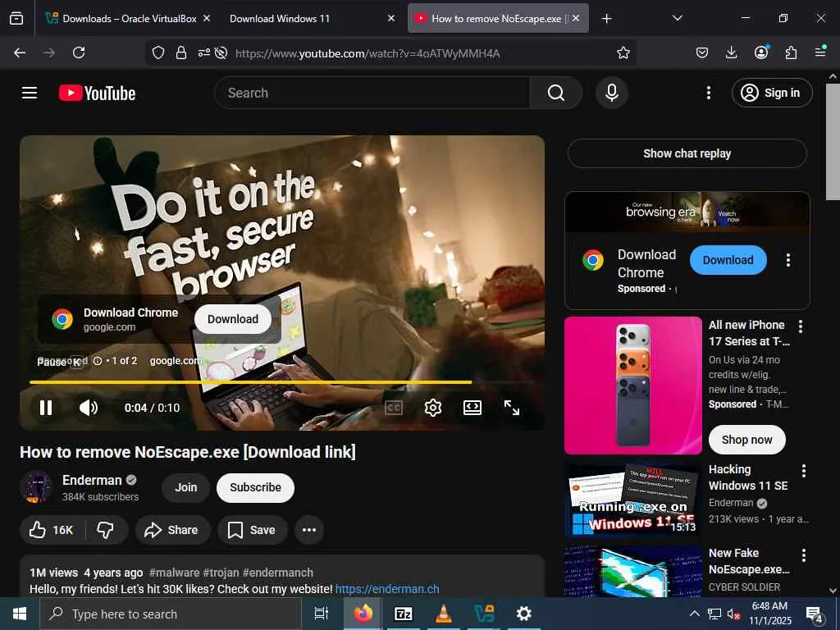The image size is (840, 630).
Task: Click the autoplay blocked icon in the address bar
Action: pos(221,52)
